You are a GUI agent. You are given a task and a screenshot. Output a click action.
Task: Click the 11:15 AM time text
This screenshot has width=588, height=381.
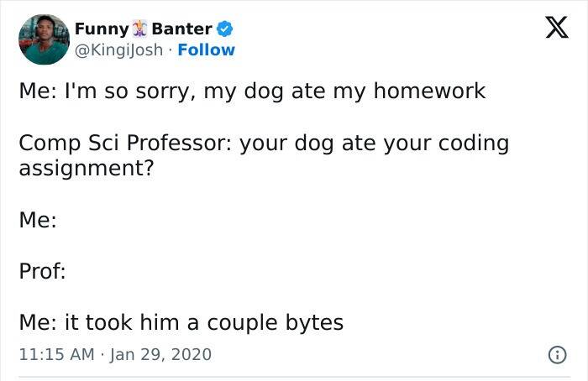point(54,355)
